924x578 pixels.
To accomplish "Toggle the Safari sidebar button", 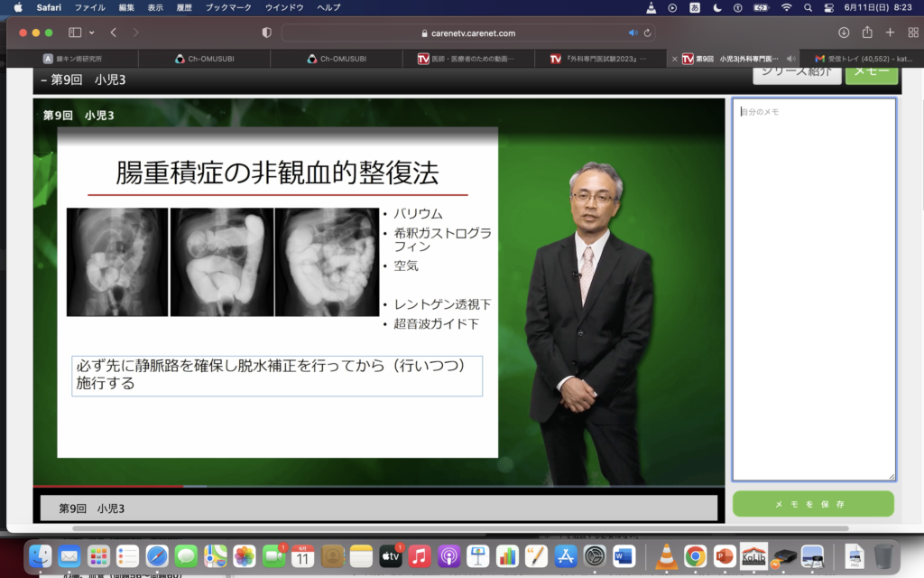I will (x=75, y=33).
